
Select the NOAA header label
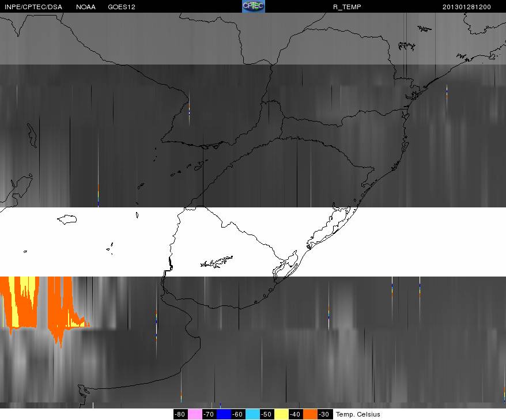pos(85,7)
